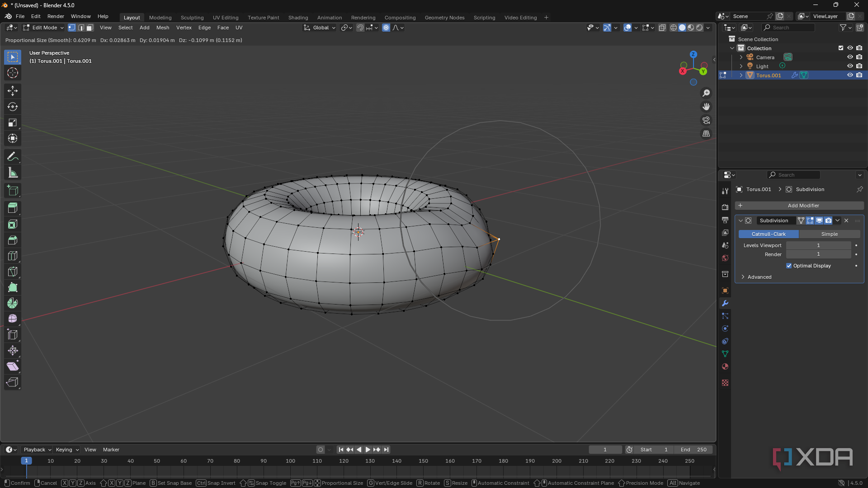Viewport: 868px width, 488px height.
Task: Select the Cursor tool in the toolbar
Action: point(13,73)
